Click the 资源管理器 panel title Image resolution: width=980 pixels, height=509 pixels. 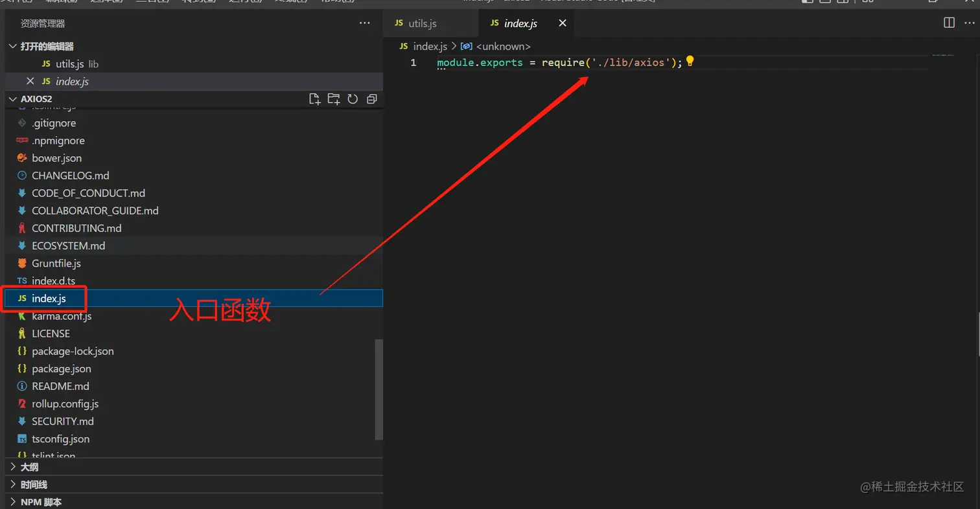coord(43,23)
